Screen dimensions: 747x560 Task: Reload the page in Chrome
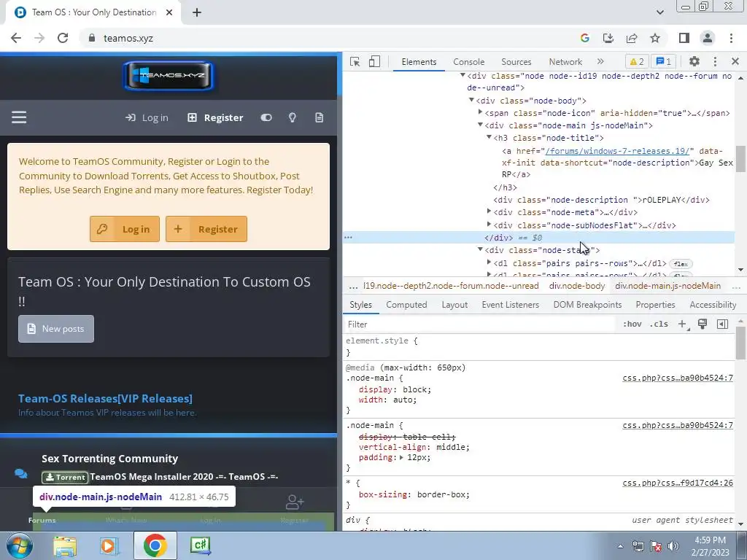[x=63, y=38]
